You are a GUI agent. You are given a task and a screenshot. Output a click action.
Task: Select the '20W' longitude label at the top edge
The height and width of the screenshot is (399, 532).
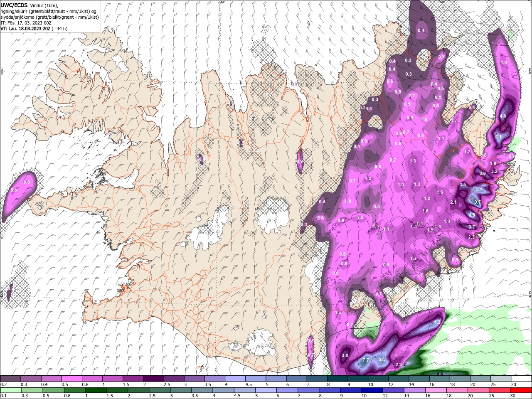click(221, 2)
